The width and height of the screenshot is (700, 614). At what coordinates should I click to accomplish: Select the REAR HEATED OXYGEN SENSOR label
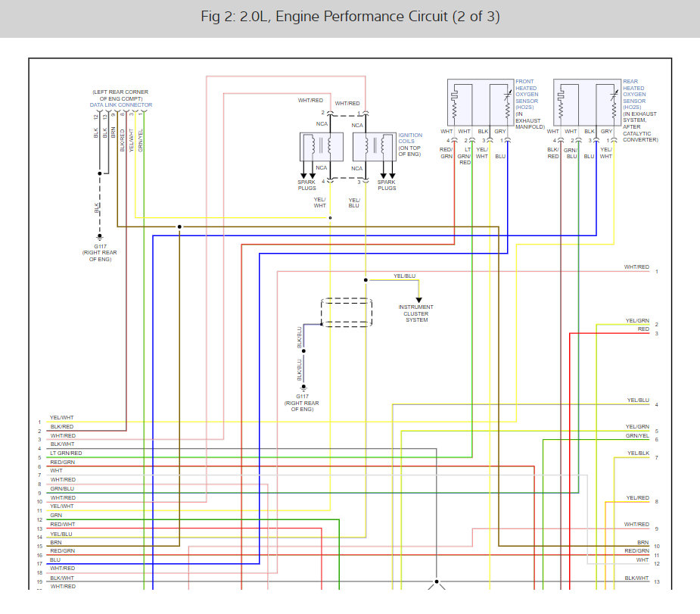[x=634, y=94]
